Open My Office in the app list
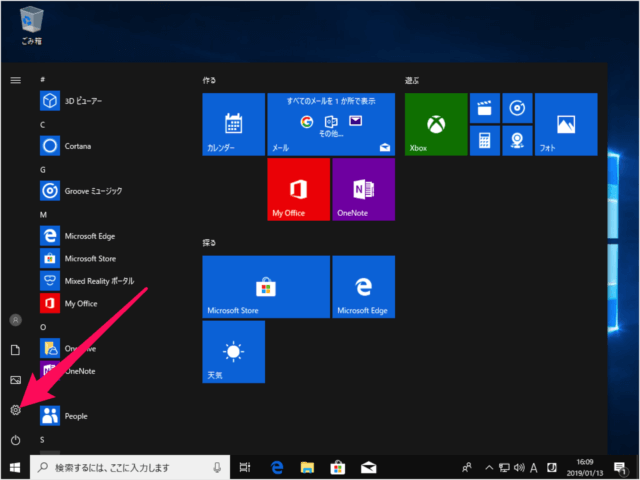 110,303
